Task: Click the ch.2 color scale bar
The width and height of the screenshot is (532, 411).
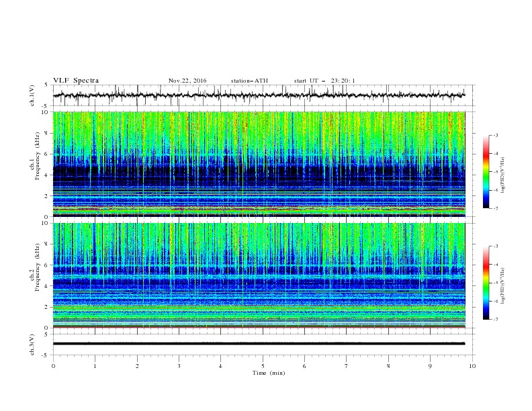Action: pyautogui.click(x=486, y=283)
